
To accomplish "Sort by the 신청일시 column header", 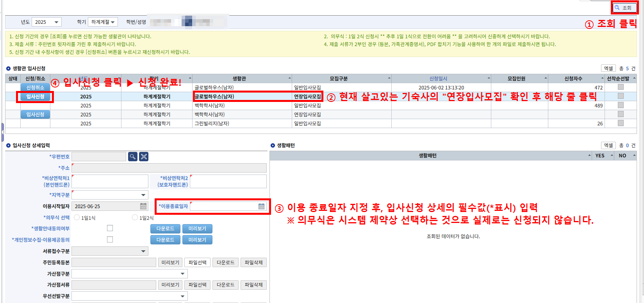I will 438,78.
